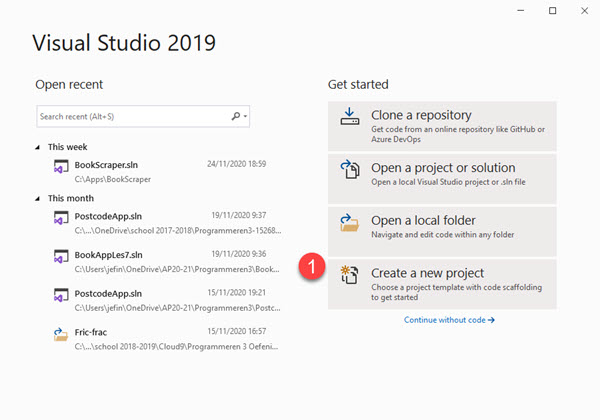Open the search options dropdown arrow
Image resolution: width=600 pixels, height=420 pixels.
tap(245, 117)
